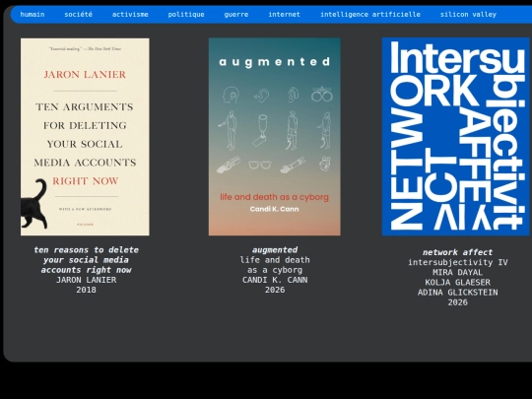
Task: Select the silicon valley category
Action: (468, 14)
